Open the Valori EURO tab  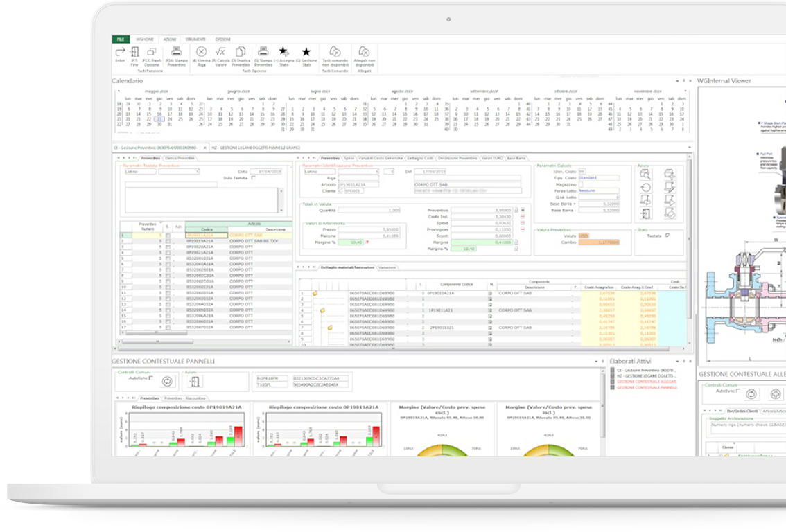[x=492, y=159]
